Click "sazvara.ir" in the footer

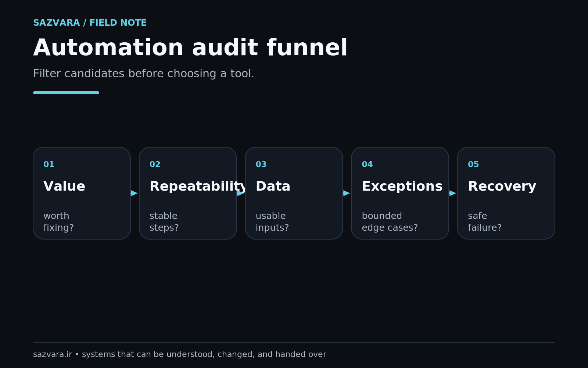pyautogui.click(x=53, y=354)
